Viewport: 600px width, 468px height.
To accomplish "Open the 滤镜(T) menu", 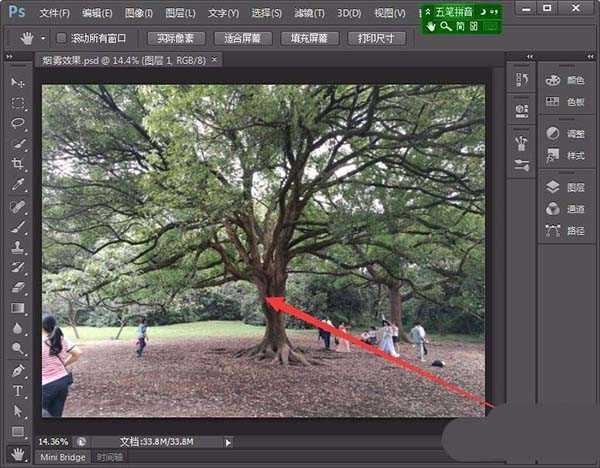I will click(310, 14).
